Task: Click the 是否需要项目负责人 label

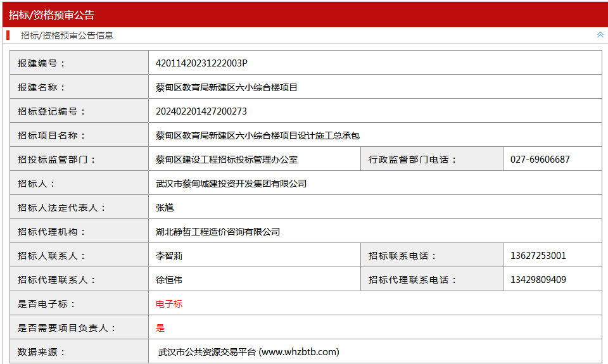Action: (x=66, y=327)
